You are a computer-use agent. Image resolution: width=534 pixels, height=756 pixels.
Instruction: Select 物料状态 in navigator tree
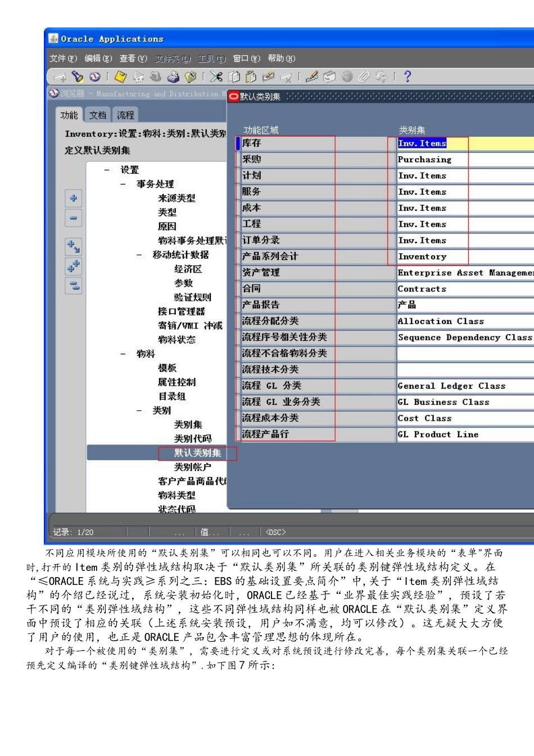coord(177,340)
